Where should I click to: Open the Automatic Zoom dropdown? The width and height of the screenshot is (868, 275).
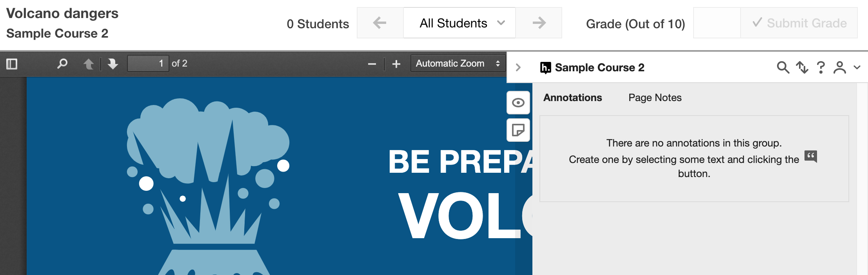click(x=458, y=63)
